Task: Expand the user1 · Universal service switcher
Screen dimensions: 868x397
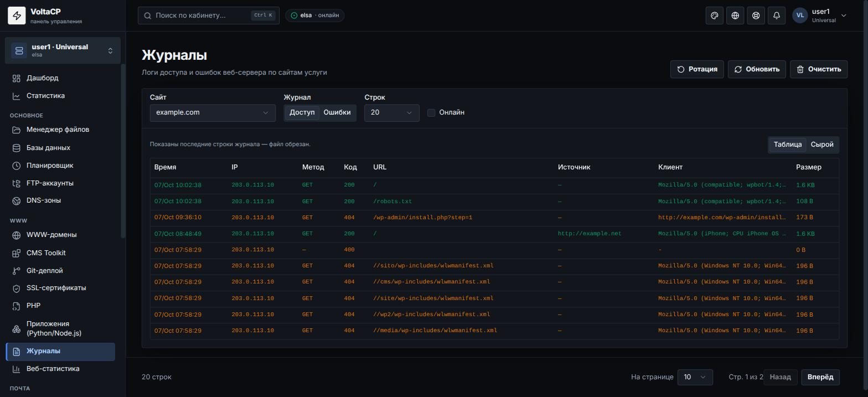Action: [63, 50]
